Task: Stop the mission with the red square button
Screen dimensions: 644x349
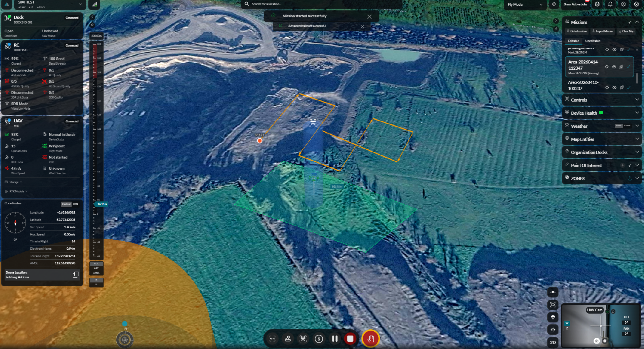Action: point(350,339)
